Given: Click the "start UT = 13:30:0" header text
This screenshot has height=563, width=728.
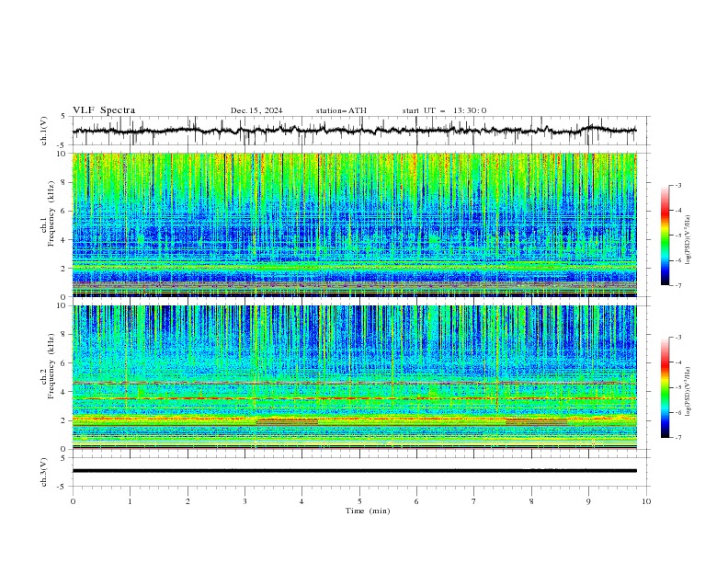Looking at the screenshot, I should tap(444, 110).
